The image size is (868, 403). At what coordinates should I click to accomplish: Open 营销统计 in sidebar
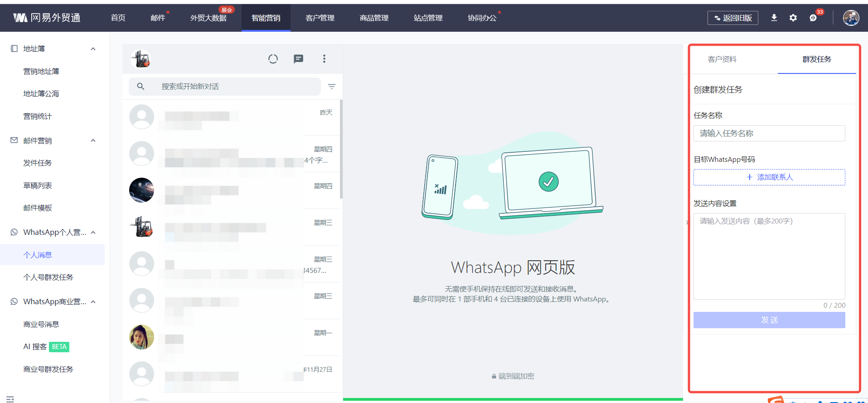[38, 116]
